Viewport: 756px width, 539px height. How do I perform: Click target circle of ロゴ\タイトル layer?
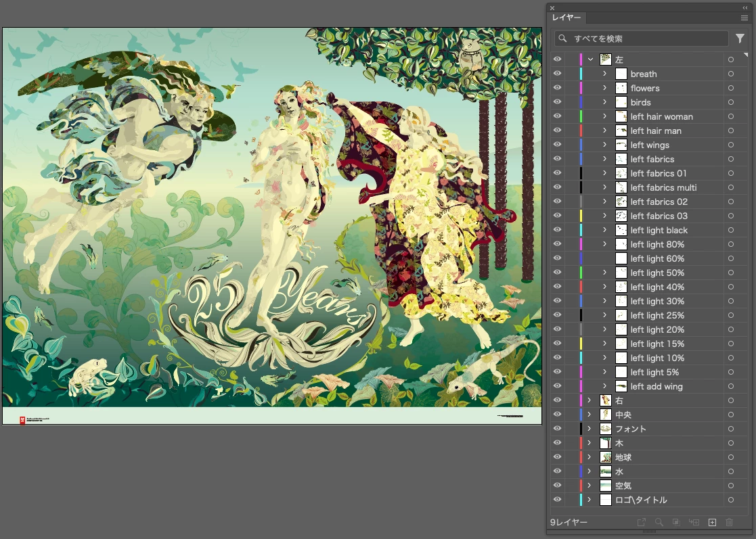click(x=731, y=500)
